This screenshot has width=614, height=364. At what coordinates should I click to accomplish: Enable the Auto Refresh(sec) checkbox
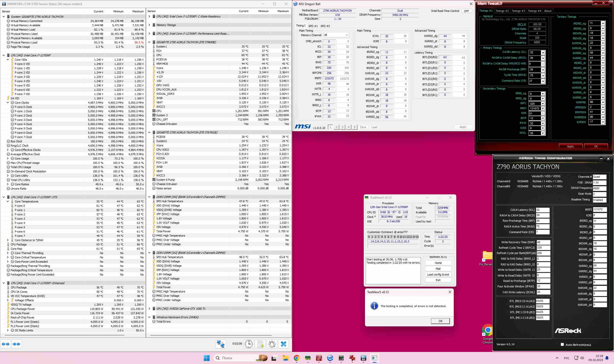(562, 345)
